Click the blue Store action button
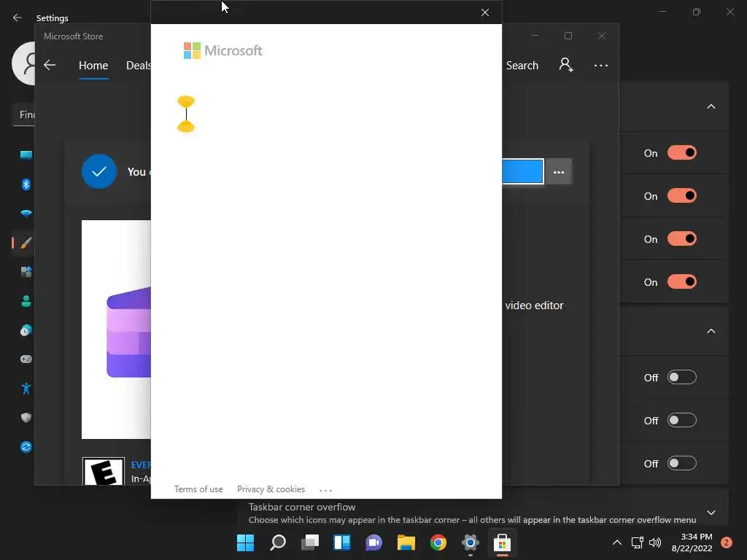747x560 pixels. pyautogui.click(x=522, y=171)
